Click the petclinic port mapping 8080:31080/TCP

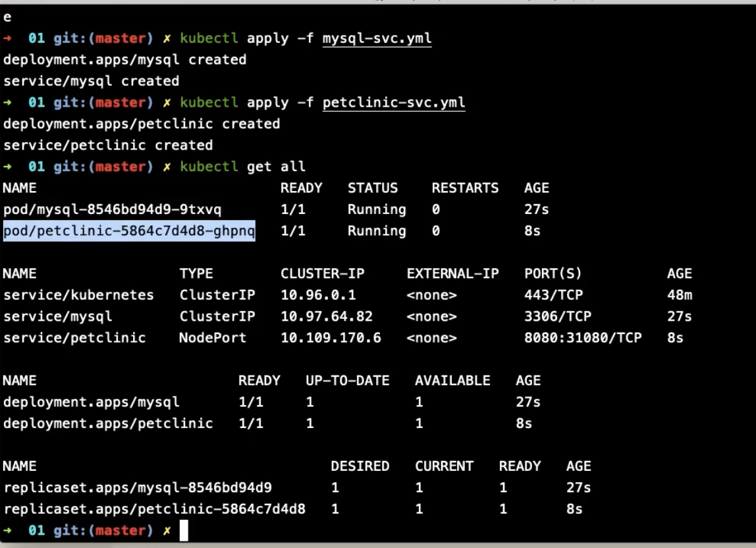coord(582,338)
